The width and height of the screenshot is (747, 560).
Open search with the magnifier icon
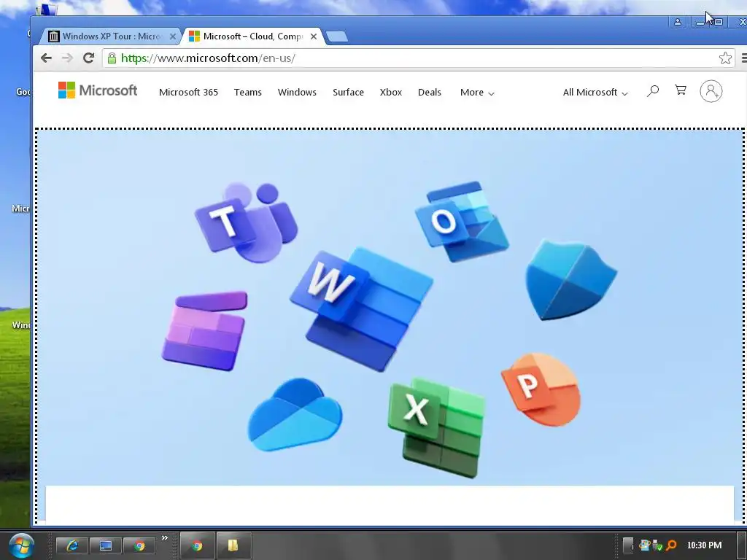point(653,90)
